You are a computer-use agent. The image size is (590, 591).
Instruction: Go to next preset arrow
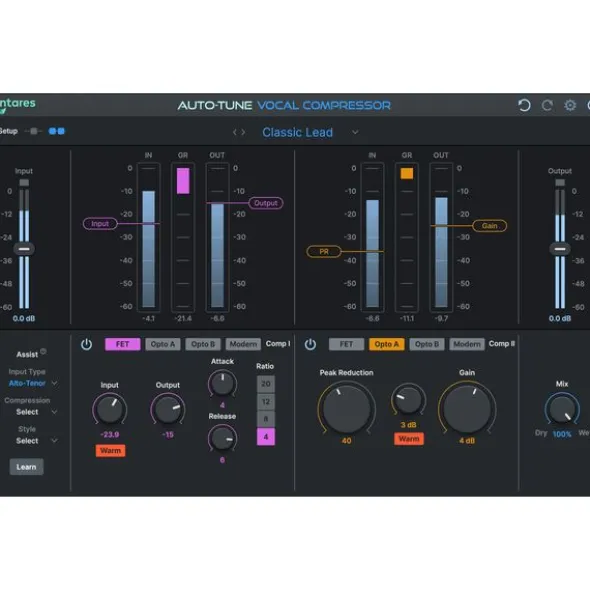(x=243, y=132)
